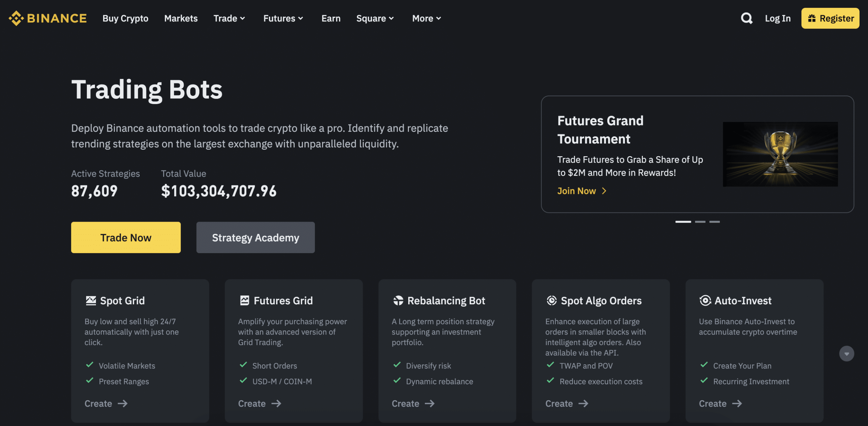868x426 pixels.
Task: Select the third carousel slide indicator
Action: (715, 222)
